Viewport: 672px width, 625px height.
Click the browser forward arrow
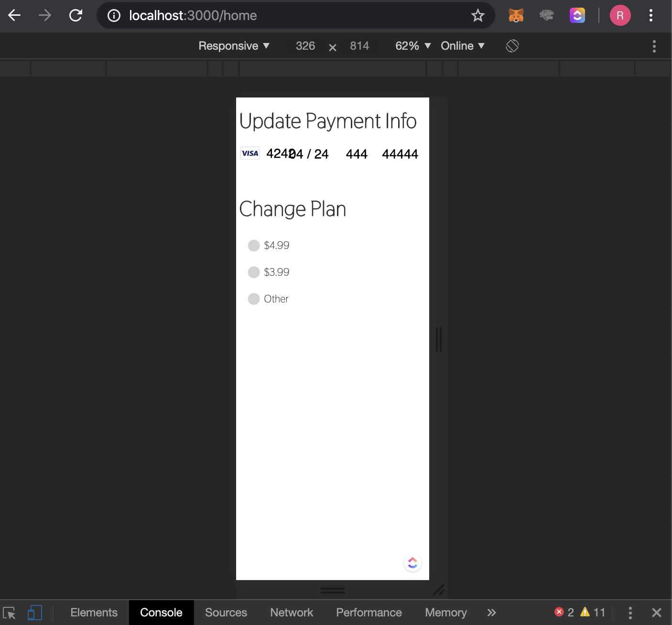point(45,15)
